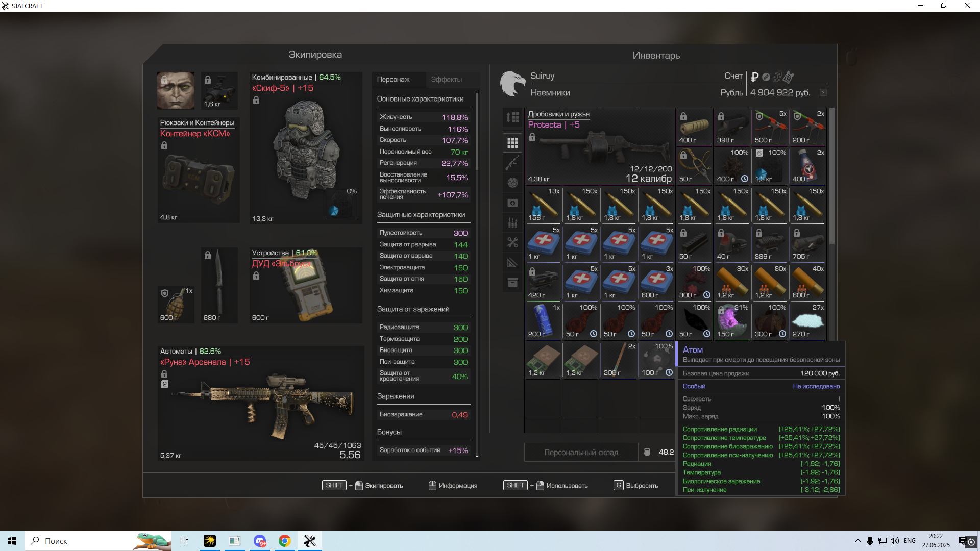The width and height of the screenshot is (980, 551).
Task: Click the Экипировать hint button
Action: [362, 486]
